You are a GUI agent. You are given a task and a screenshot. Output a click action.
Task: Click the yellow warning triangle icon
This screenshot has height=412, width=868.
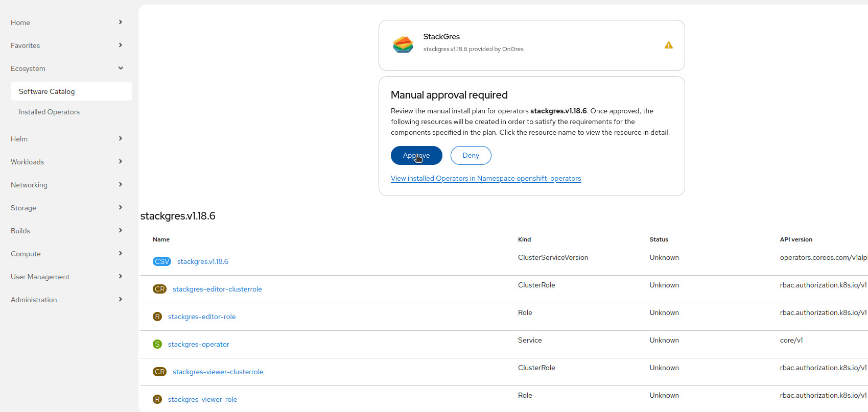coord(668,45)
